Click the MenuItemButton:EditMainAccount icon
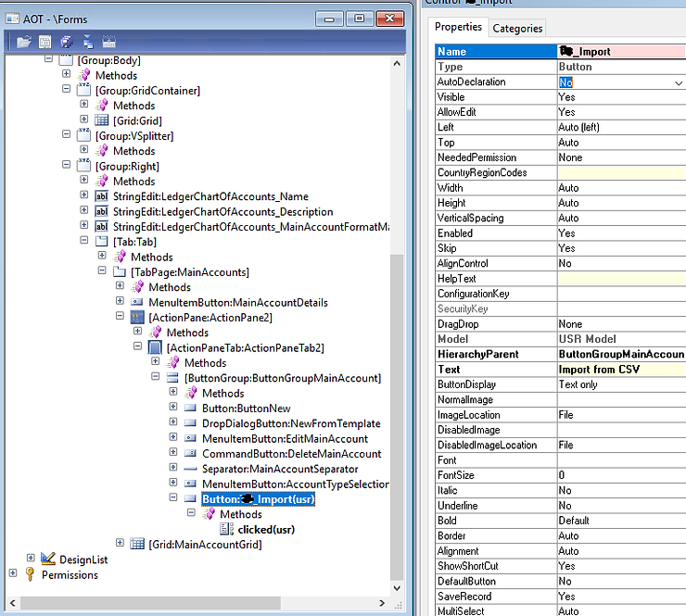The image size is (686, 616). coord(190,438)
